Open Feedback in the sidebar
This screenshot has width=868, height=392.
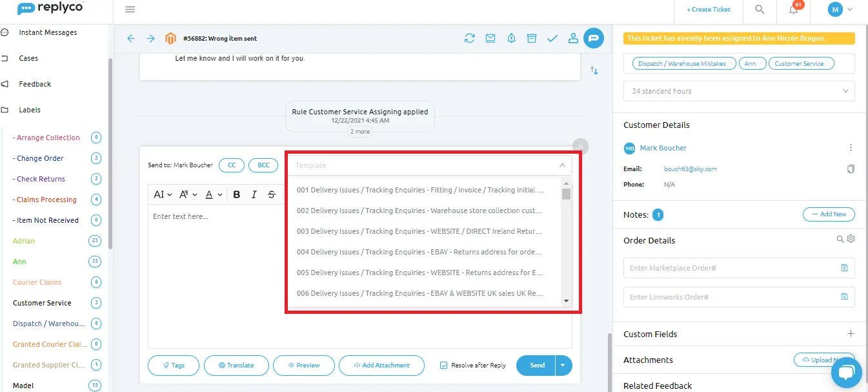pos(34,84)
